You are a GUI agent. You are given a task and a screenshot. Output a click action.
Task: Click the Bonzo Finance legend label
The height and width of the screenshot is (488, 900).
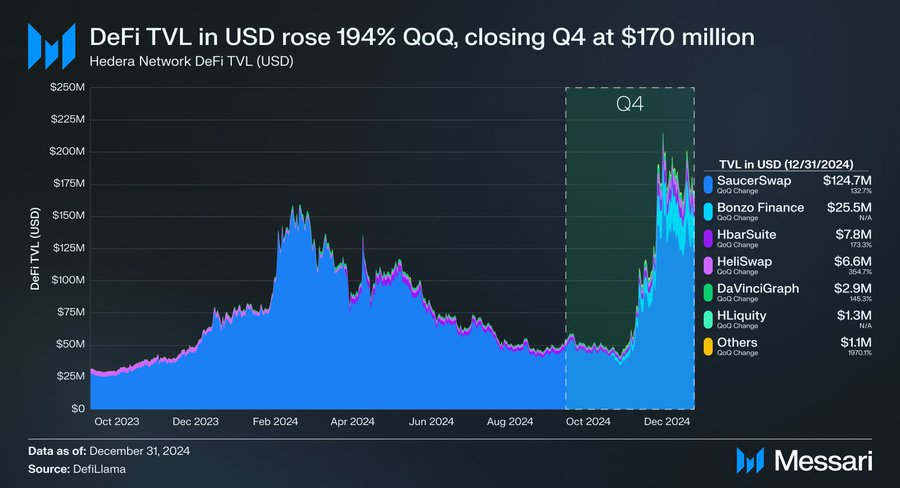coord(761,208)
